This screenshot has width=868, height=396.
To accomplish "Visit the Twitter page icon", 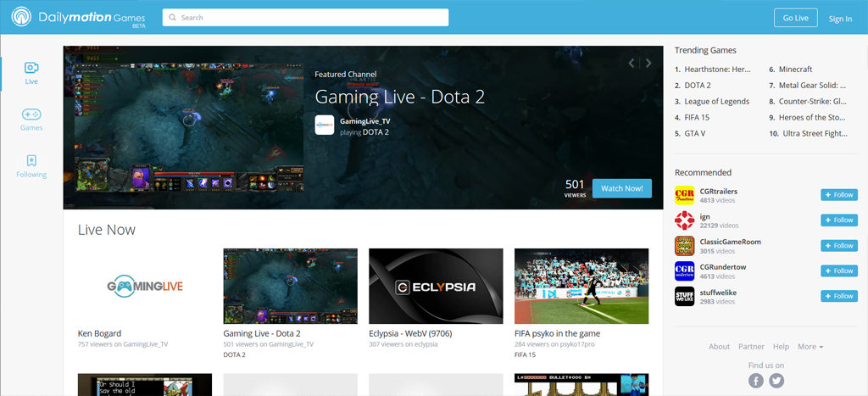I will [x=776, y=381].
